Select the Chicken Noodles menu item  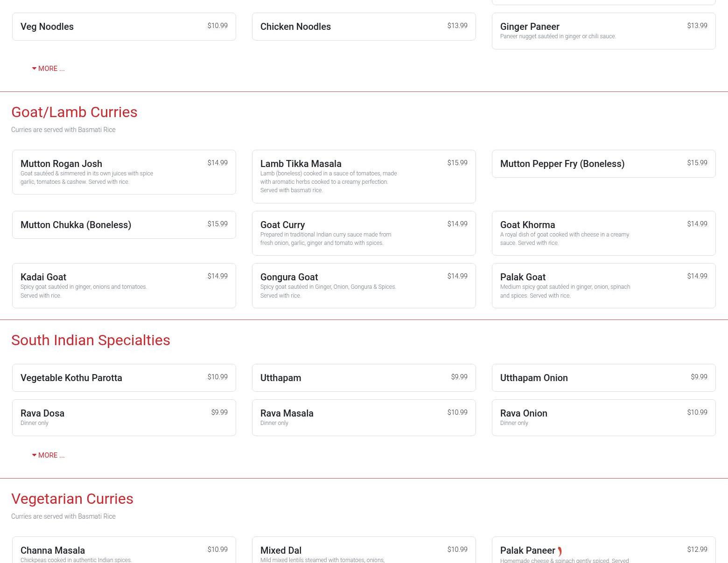point(364,27)
